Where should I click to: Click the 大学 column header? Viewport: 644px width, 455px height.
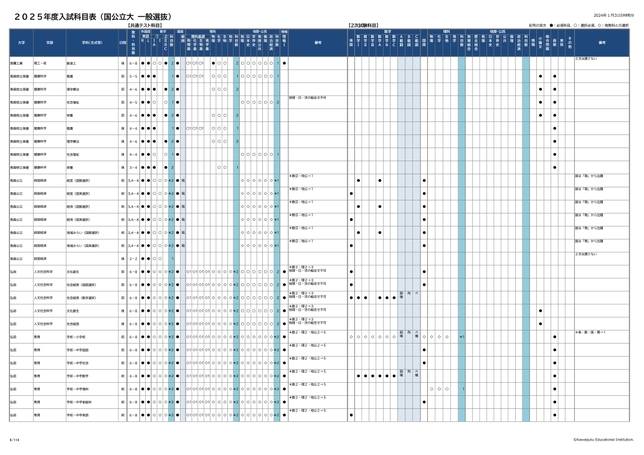pyautogui.click(x=19, y=43)
